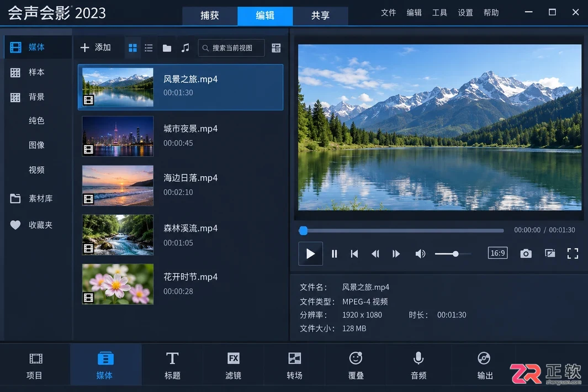Click the folder icon in media toolbar

coord(167,48)
